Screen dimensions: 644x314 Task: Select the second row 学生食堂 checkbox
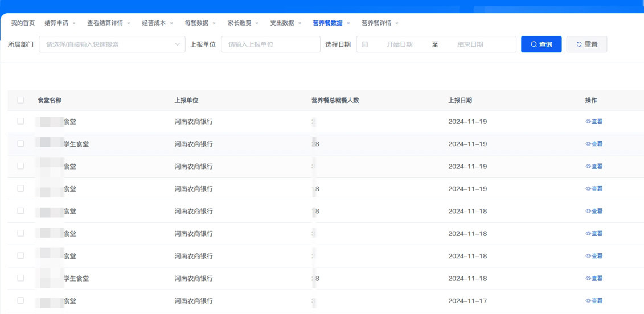click(x=20, y=144)
